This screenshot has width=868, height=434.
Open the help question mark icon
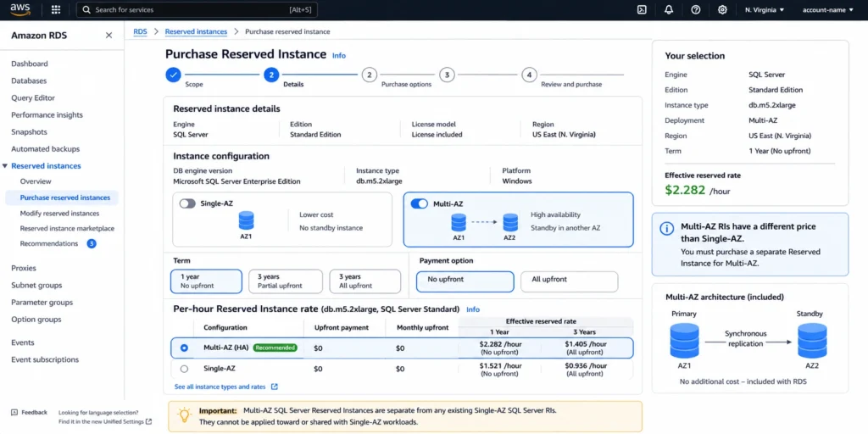696,10
